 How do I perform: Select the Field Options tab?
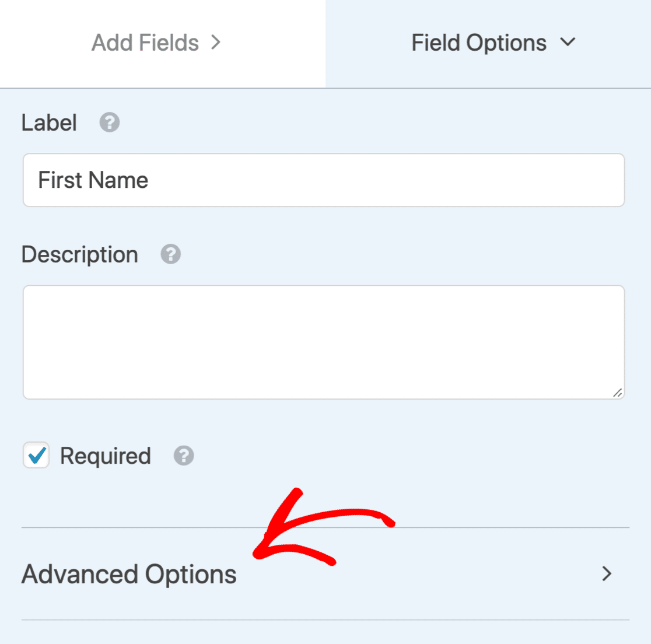pos(488,43)
